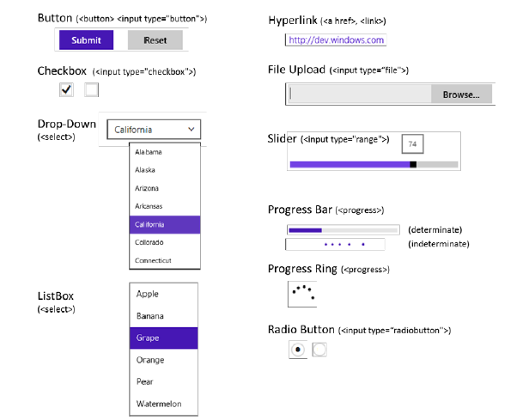This screenshot has width=529, height=420.
Task: Click the progress ring spinner
Action: (303, 293)
